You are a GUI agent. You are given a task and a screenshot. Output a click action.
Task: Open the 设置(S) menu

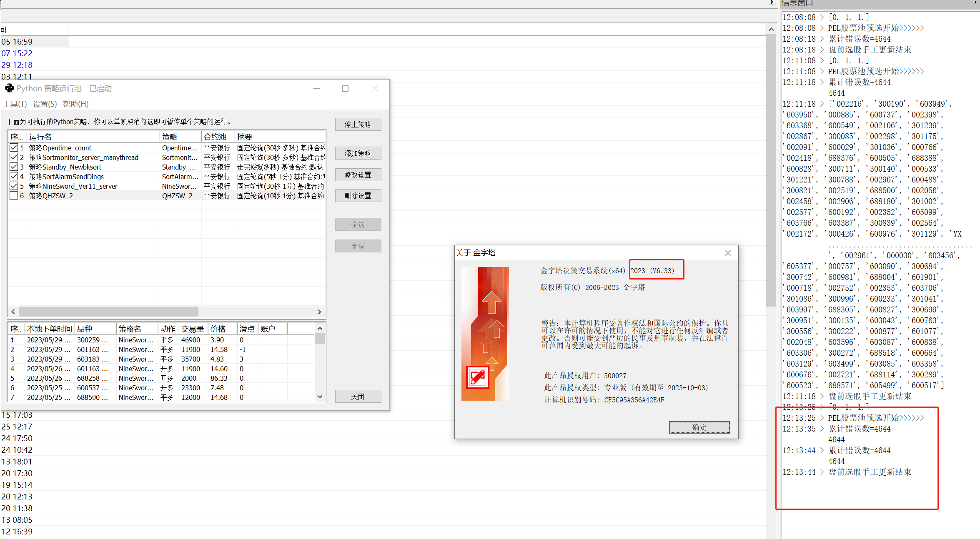coord(45,104)
